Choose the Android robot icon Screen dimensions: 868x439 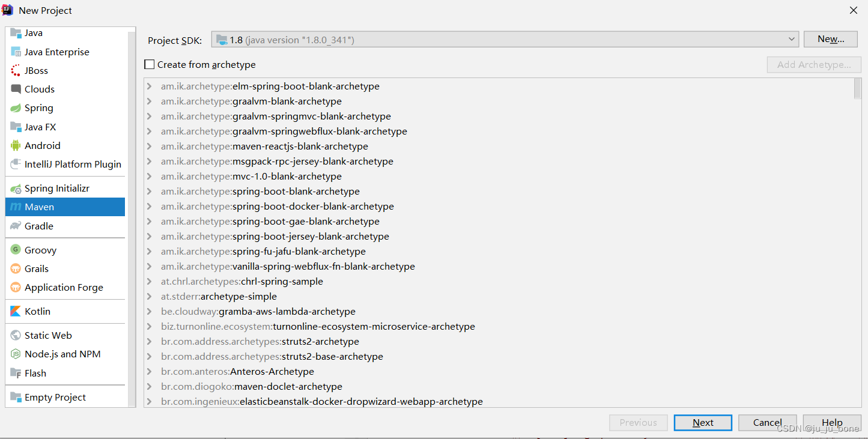(16, 145)
